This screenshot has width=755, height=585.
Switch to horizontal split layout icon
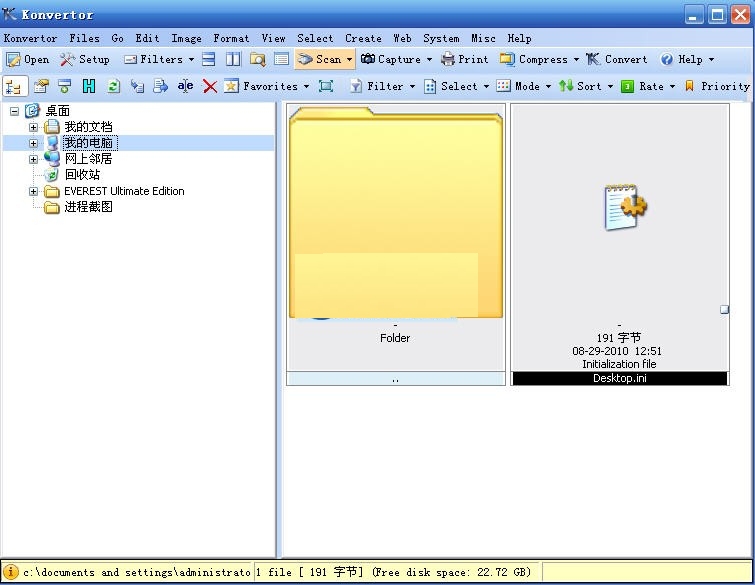(208, 59)
